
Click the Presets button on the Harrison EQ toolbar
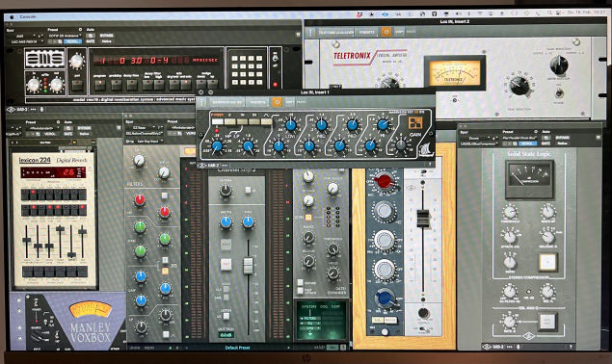[x=257, y=102]
